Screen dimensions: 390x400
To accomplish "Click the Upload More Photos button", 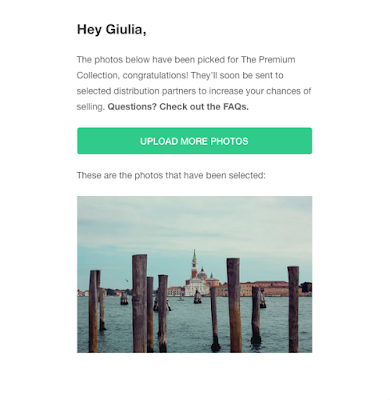I will (x=194, y=141).
